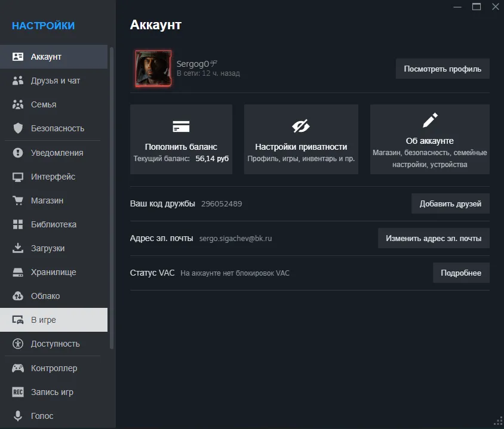The width and height of the screenshot is (504, 429).
Task: Click the Посмотреть профиль button
Action: tap(442, 69)
